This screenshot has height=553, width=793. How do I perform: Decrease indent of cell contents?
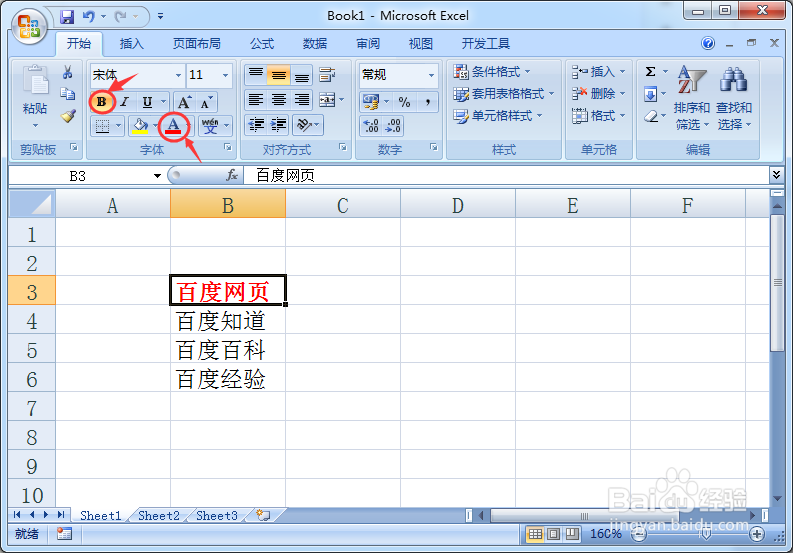point(256,124)
